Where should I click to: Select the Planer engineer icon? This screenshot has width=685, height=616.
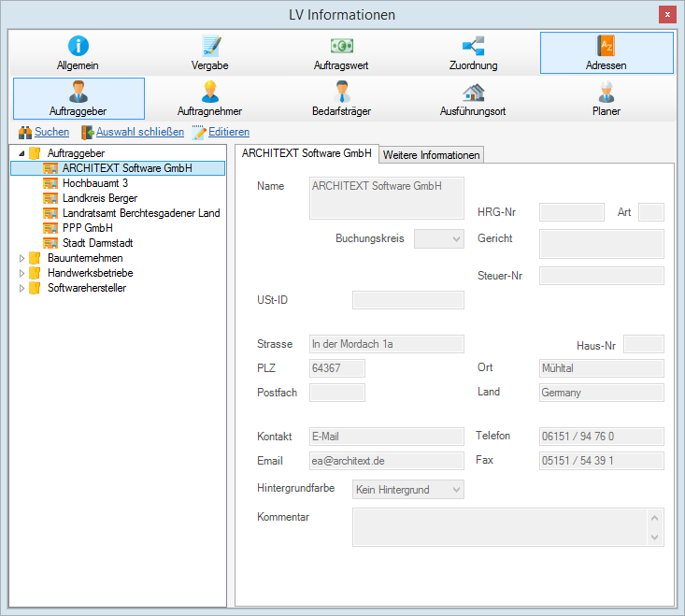[606, 92]
